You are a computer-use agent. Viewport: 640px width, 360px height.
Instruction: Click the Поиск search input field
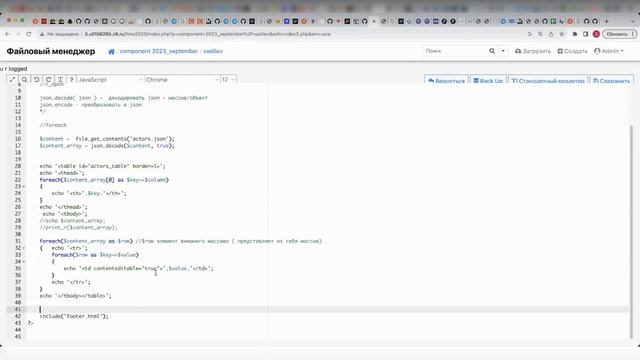click(454, 51)
